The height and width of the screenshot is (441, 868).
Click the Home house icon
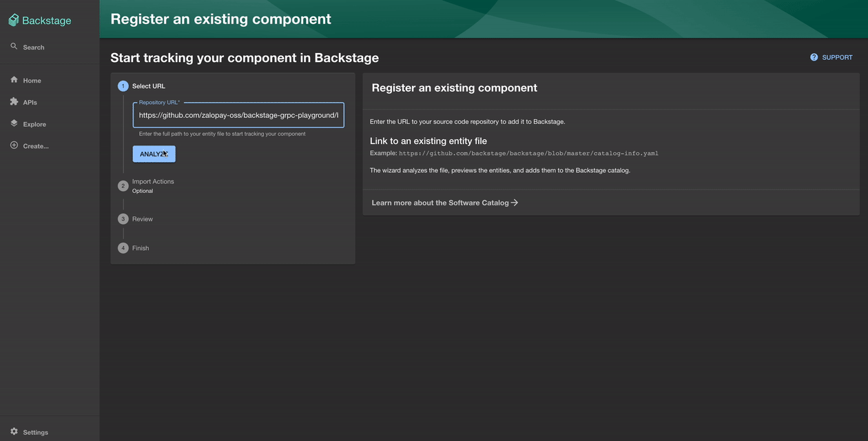coord(14,80)
